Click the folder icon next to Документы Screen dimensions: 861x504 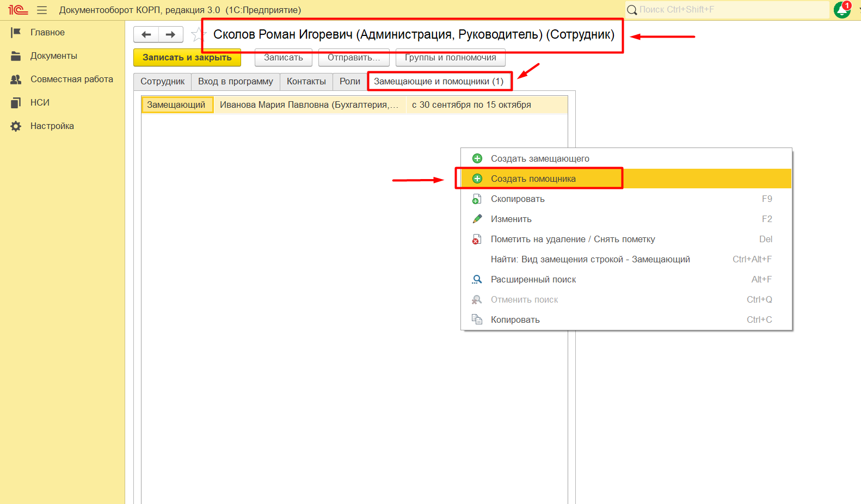(16, 56)
